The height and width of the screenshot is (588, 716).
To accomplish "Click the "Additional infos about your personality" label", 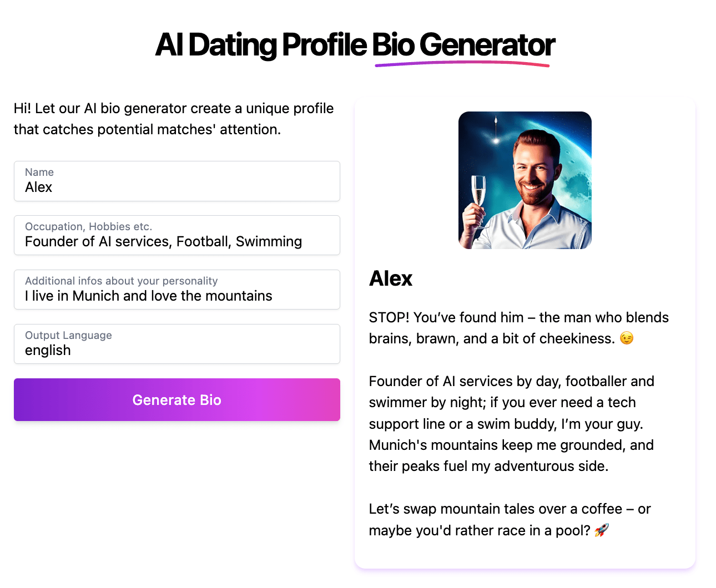I will tap(121, 281).
